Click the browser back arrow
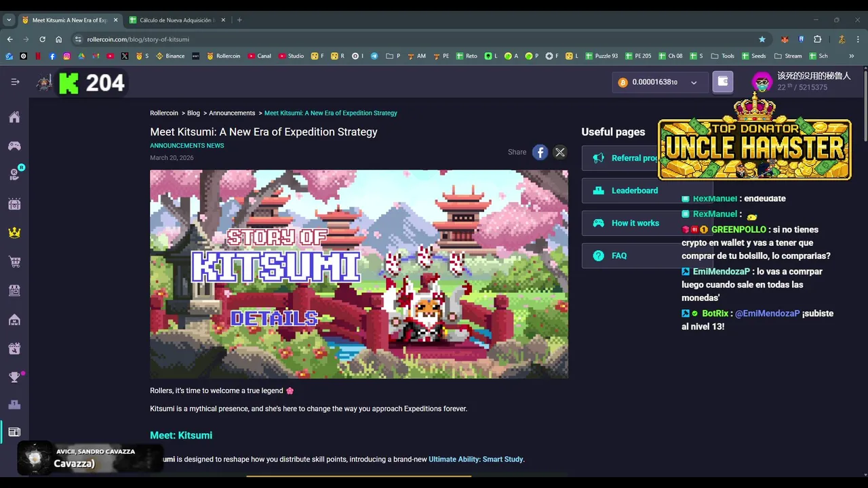The width and height of the screenshot is (868, 488). [x=9, y=39]
